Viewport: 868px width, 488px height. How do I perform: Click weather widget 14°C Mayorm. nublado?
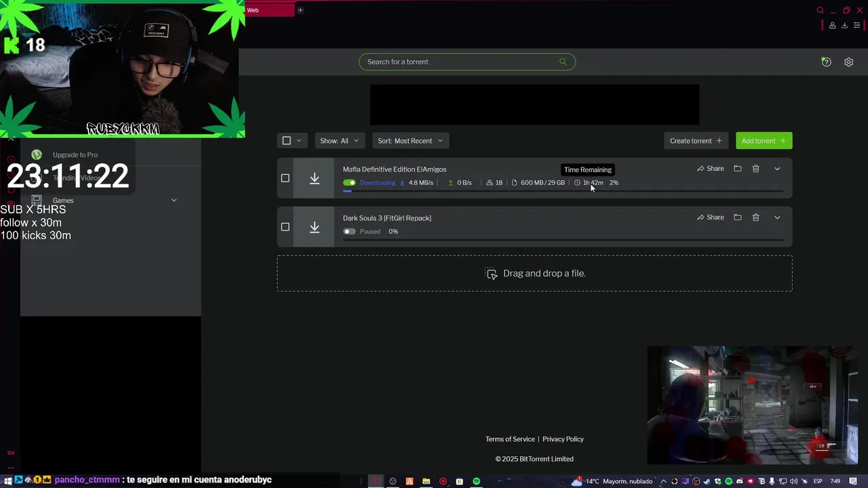pos(613,481)
